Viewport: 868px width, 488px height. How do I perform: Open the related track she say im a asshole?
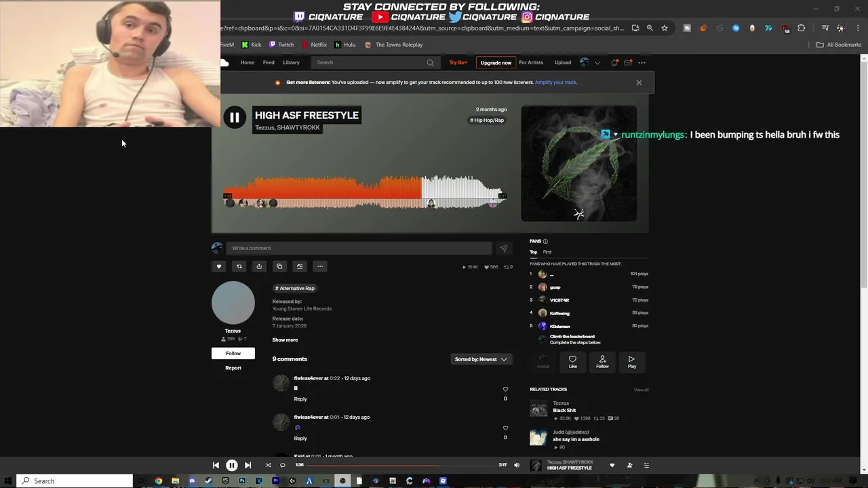coord(576,439)
